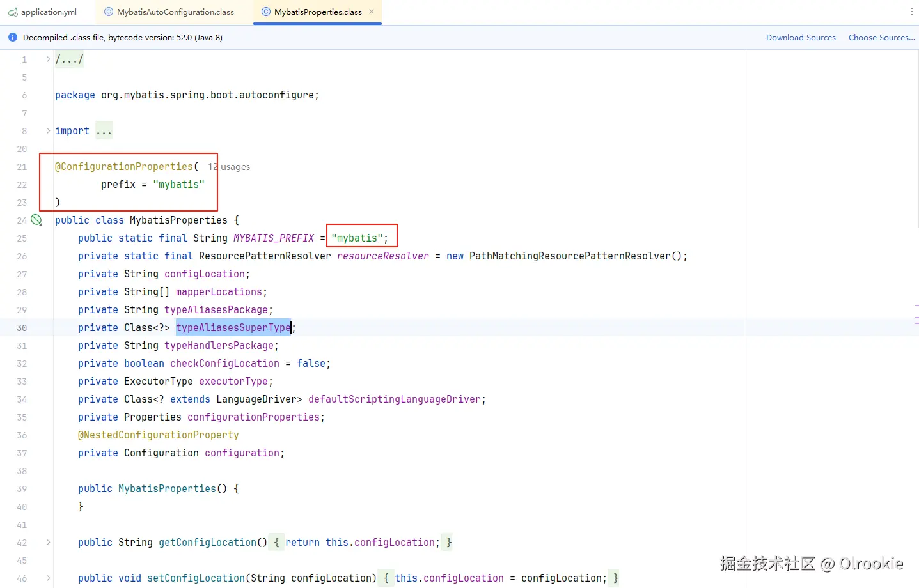Image resolution: width=919 pixels, height=588 pixels.
Task: Click the @ConfigurationProperties annotation
Action: coord(124,167)
